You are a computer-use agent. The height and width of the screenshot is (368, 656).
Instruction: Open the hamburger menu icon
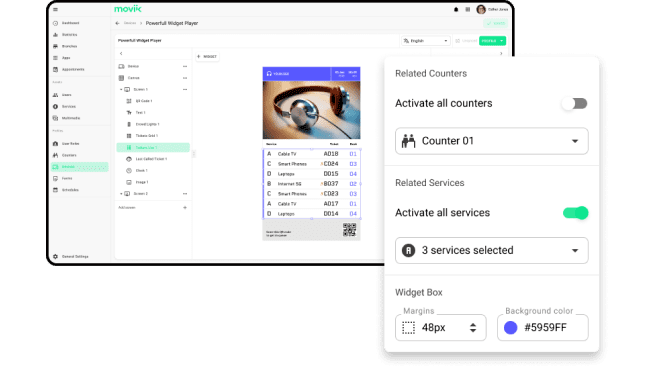[x=55, y=9]
